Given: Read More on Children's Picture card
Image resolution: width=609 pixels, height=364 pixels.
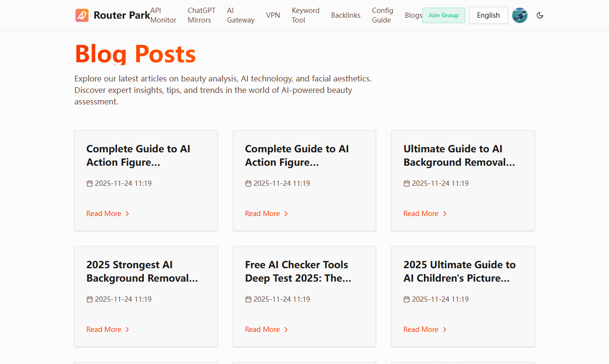Looking at the screenshot, I should [425, 330].
